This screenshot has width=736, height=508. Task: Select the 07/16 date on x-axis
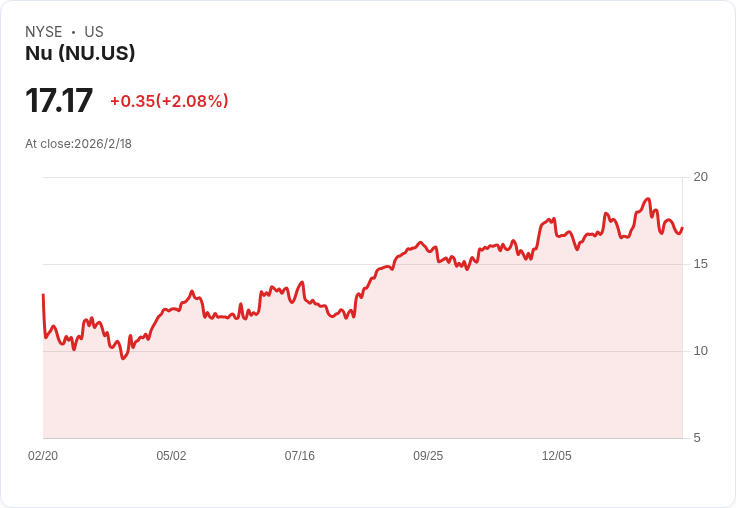300,456
